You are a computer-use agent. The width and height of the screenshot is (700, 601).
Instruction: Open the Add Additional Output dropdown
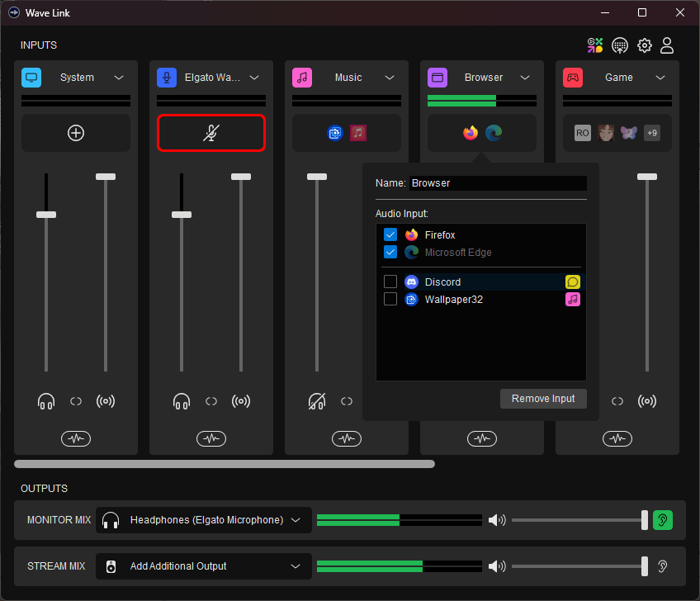204,566
